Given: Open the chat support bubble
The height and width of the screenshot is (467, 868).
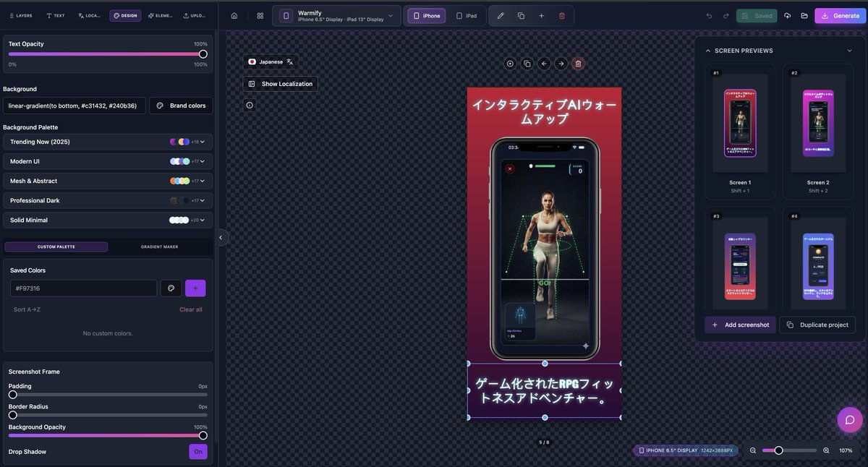Looking at the screenshot, I should tap(849, 420).
